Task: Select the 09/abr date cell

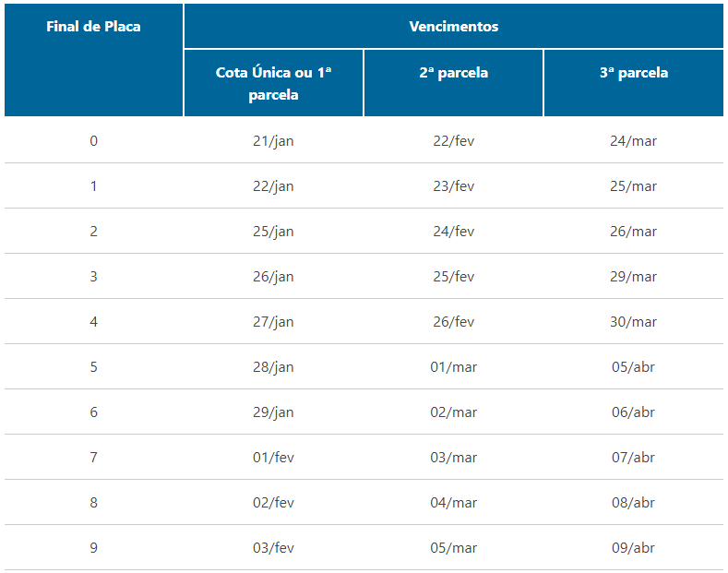Action: 633,548
